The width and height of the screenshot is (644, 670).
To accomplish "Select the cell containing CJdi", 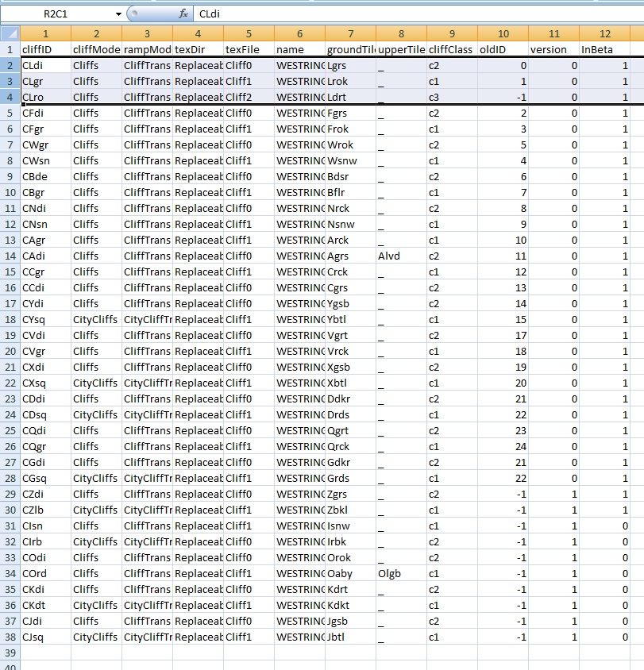I will 46,622.
